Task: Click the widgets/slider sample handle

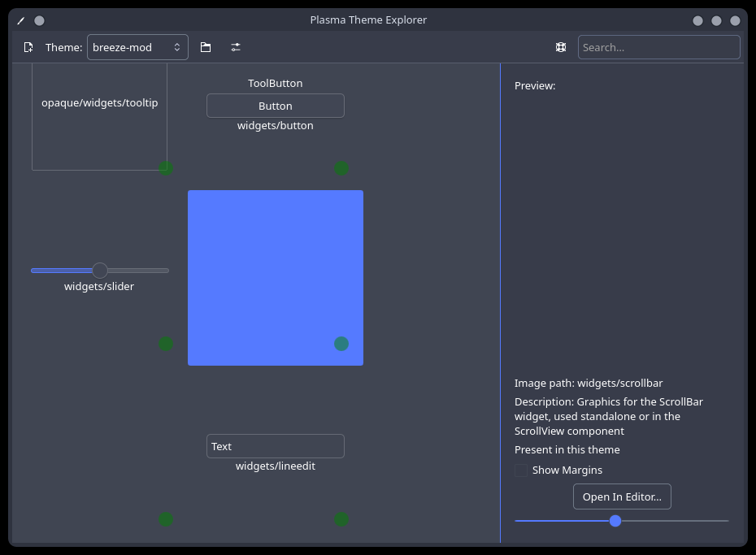Action: click(100, 271)
